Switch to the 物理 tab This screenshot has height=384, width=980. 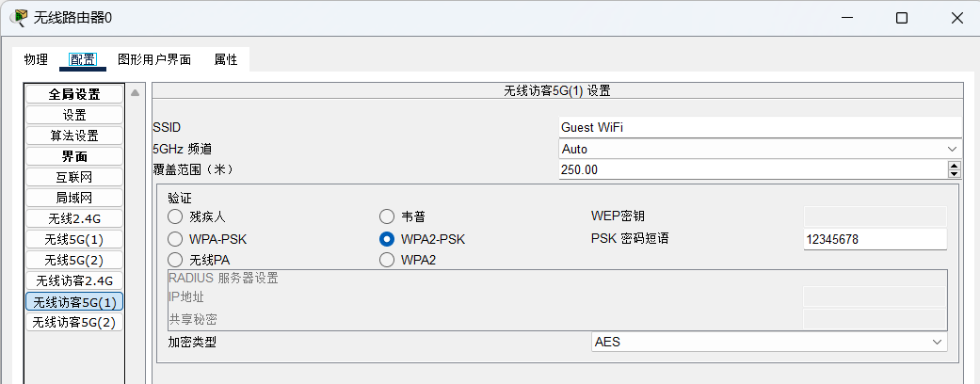click(36, 60)
